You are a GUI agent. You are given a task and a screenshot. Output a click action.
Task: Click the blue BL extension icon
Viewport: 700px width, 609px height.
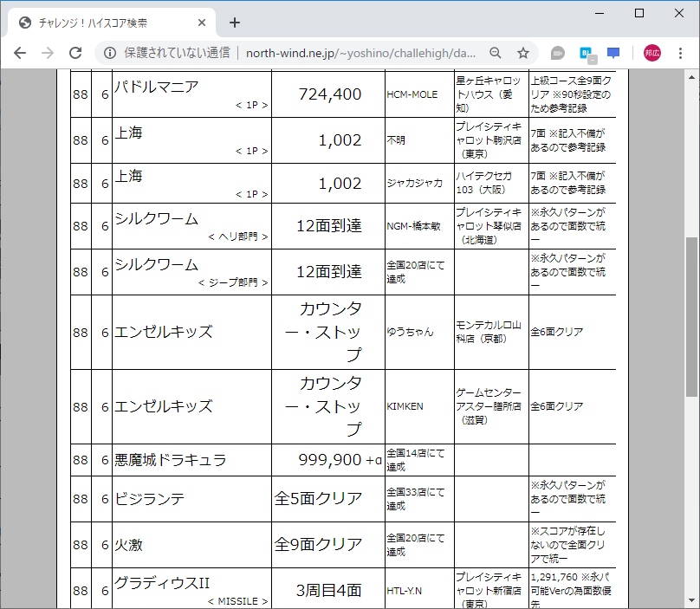(587, 53)
